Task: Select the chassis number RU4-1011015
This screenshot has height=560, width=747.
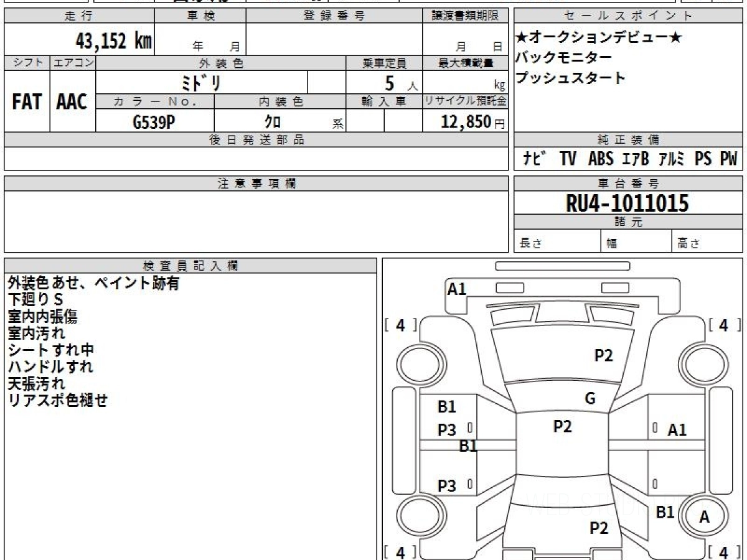Action: click(627, 203)
